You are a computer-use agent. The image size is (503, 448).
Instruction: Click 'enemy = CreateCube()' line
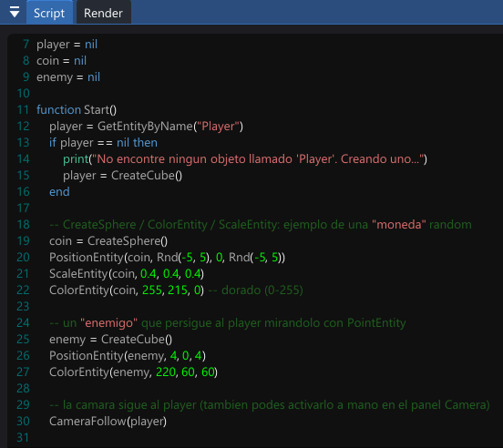[x=110, y=340]
